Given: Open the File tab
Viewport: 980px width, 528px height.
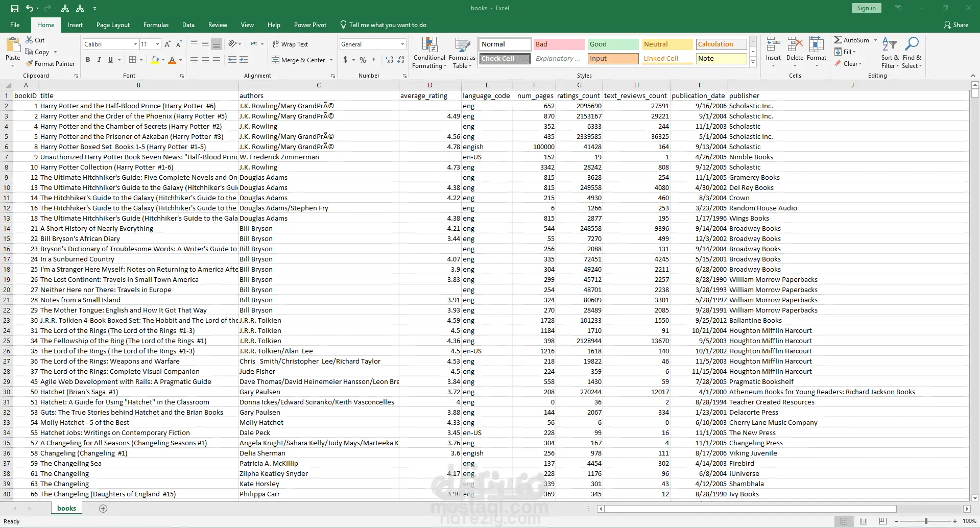Looking at the screenshot, I should 15,25.
